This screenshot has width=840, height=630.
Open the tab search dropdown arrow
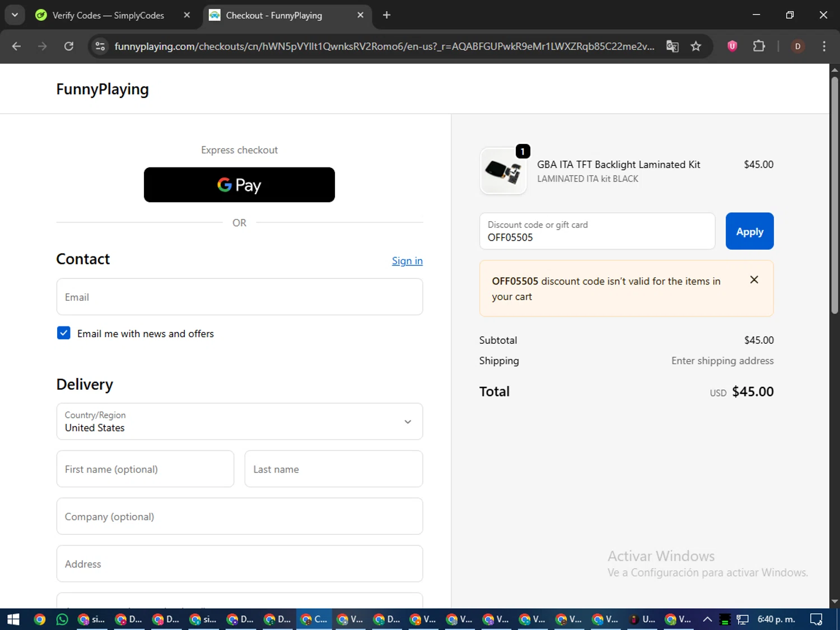point(15,15)
